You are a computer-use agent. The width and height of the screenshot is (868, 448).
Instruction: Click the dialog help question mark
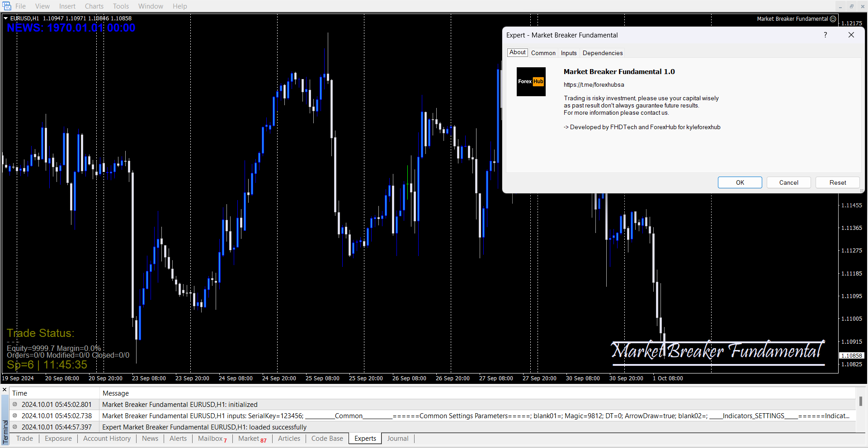point(825,35)
